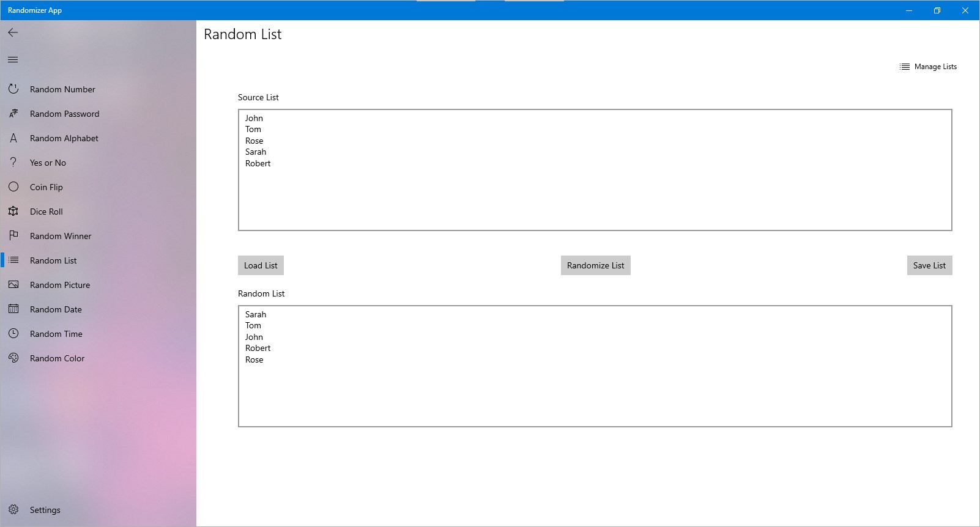The height and width of the screenshot is (527, 980).
Task: Click the Random Number dial icon
Action: pyautogui.click(x=13, y=89)
